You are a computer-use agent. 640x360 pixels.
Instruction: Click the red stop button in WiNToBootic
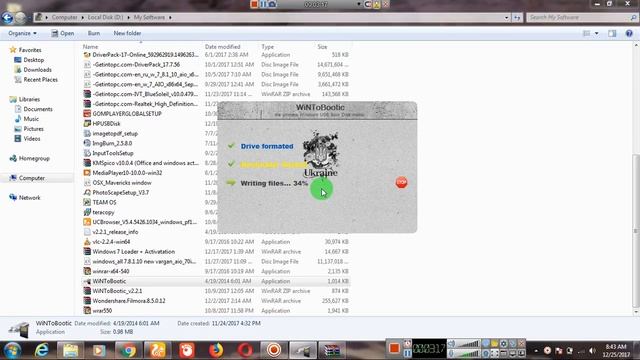[401, 182]
